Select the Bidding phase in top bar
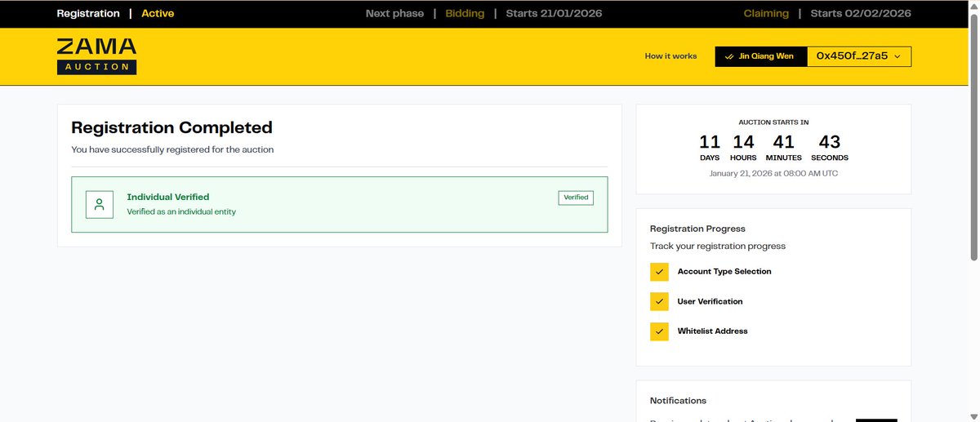Viewport: 980px width, 422px height. [x=465, y=14]
